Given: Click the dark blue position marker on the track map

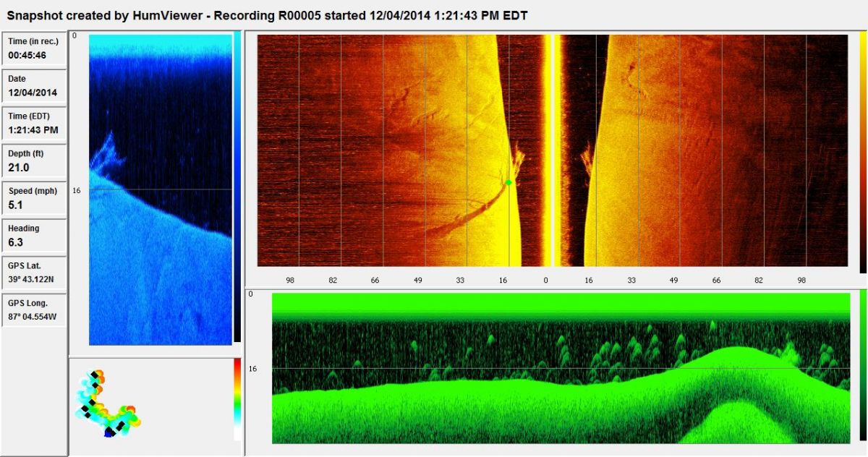Looking at the screenshot, I should (109, 432).
